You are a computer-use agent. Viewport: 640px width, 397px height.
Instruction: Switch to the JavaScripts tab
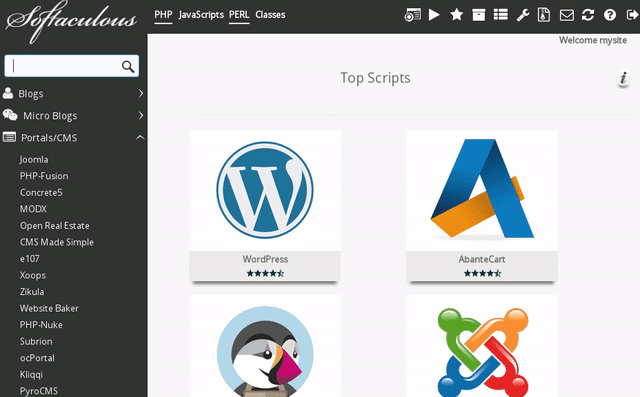(201, 15)
